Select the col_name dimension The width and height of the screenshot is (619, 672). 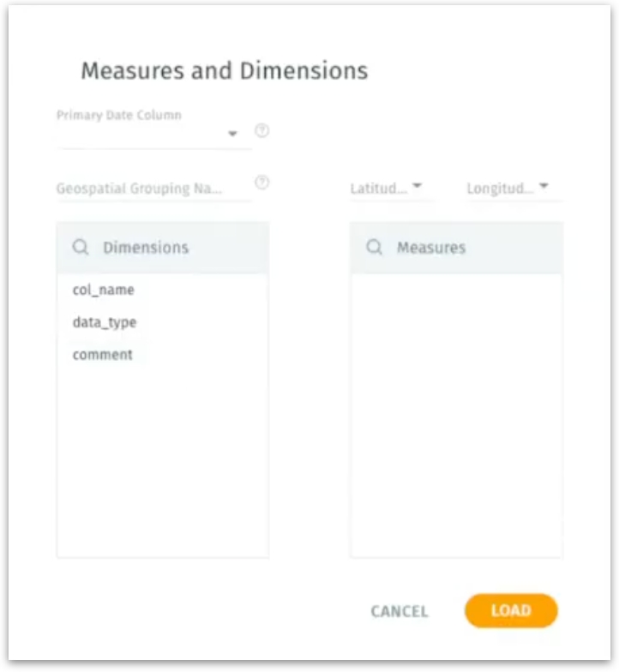pyautogui.click(x=104, y=290)
